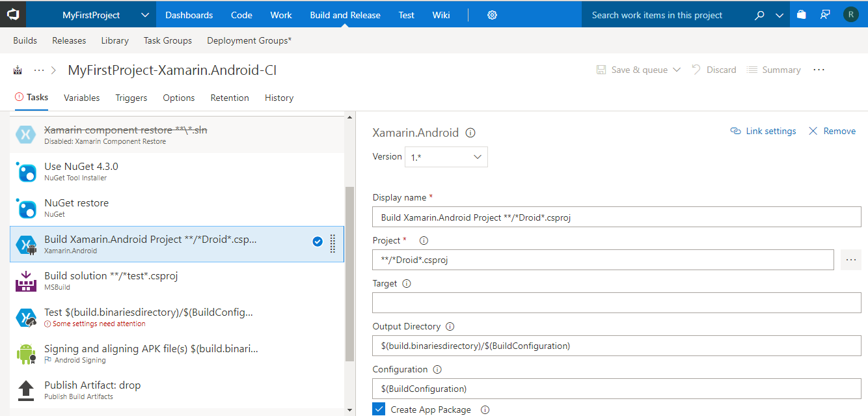
Task: Go to the Releases sub-hub
Action: tap(69, 40)
